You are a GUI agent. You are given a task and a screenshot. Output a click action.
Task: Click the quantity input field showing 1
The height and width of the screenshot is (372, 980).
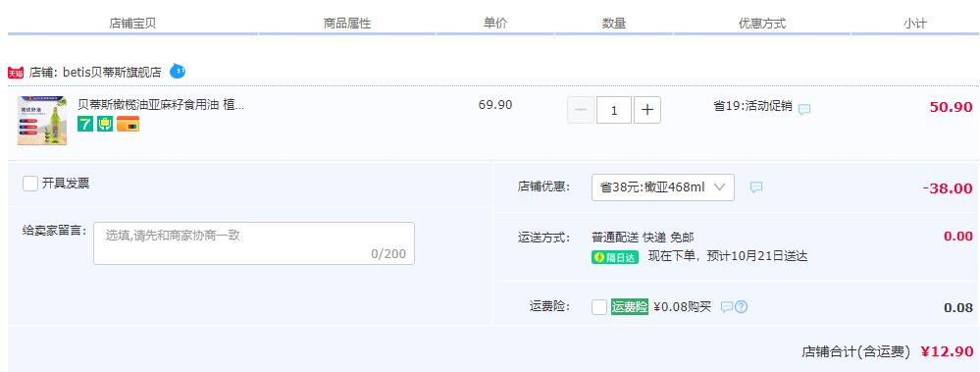coord(614,110)
